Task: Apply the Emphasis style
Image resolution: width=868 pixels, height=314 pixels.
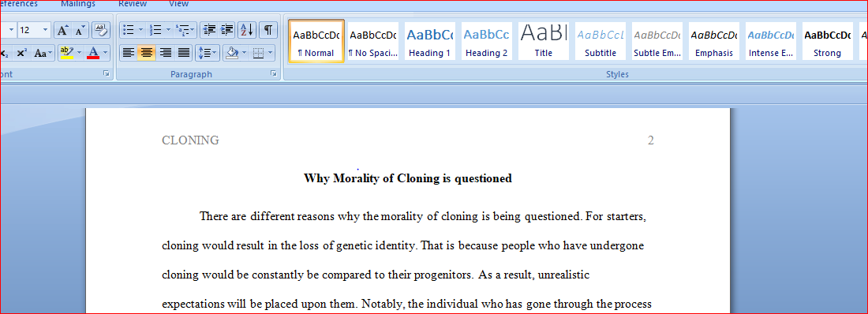Action: [713, 41]
